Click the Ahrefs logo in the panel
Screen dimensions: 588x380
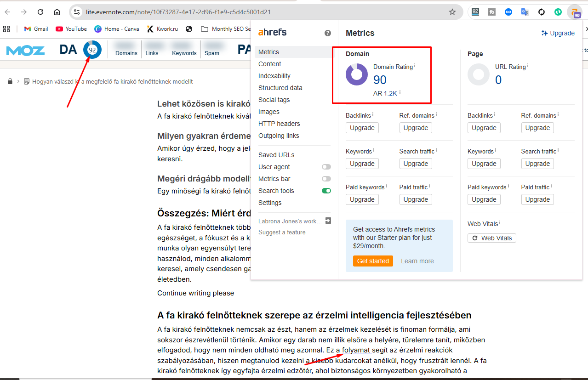(272, 32)
